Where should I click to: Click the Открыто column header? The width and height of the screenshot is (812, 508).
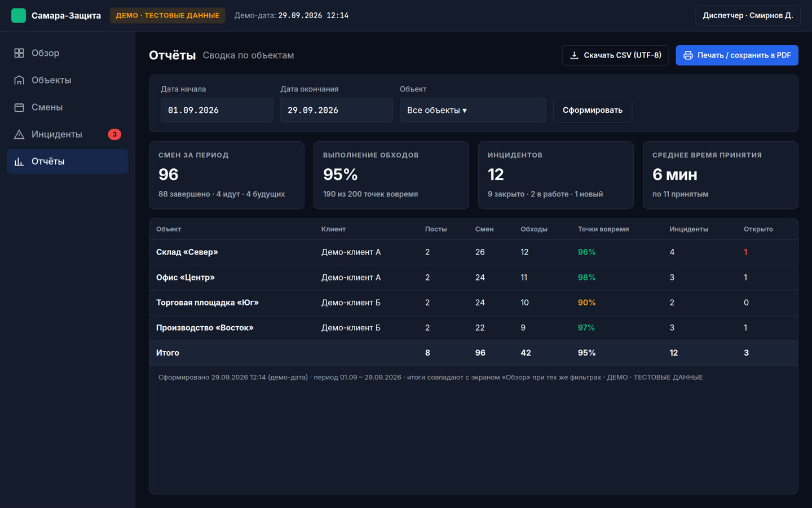(x=758, y=229)
